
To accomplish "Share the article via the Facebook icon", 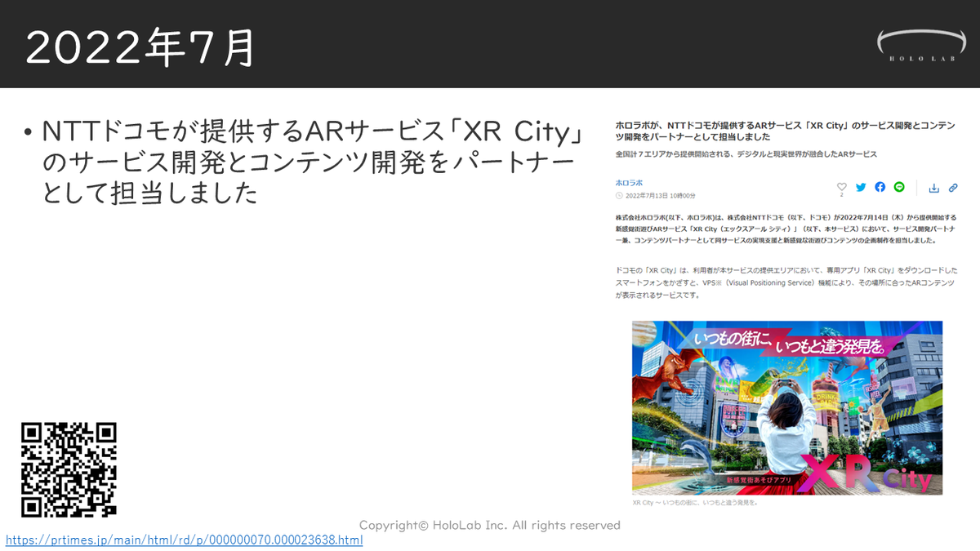I will [x=880, y=187].
